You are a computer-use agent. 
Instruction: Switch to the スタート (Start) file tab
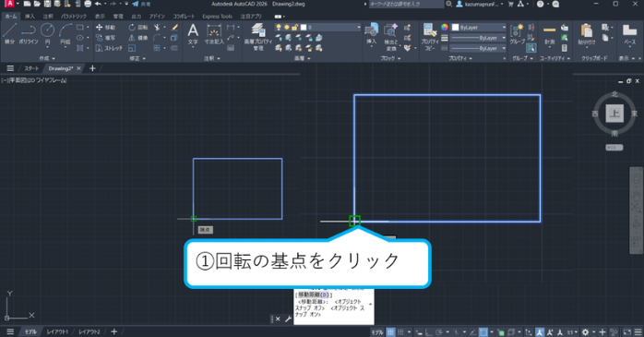click(x=31, y=68)
